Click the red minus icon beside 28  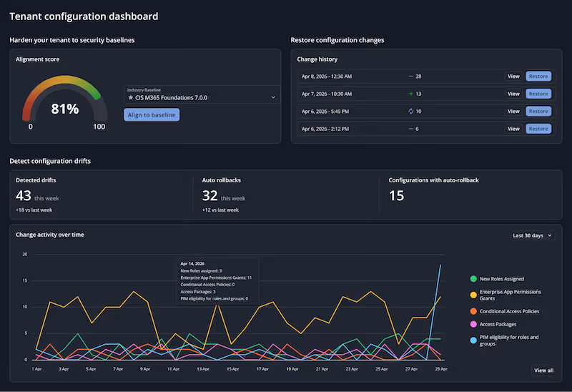pyautogui.click(x=410, y=77)
